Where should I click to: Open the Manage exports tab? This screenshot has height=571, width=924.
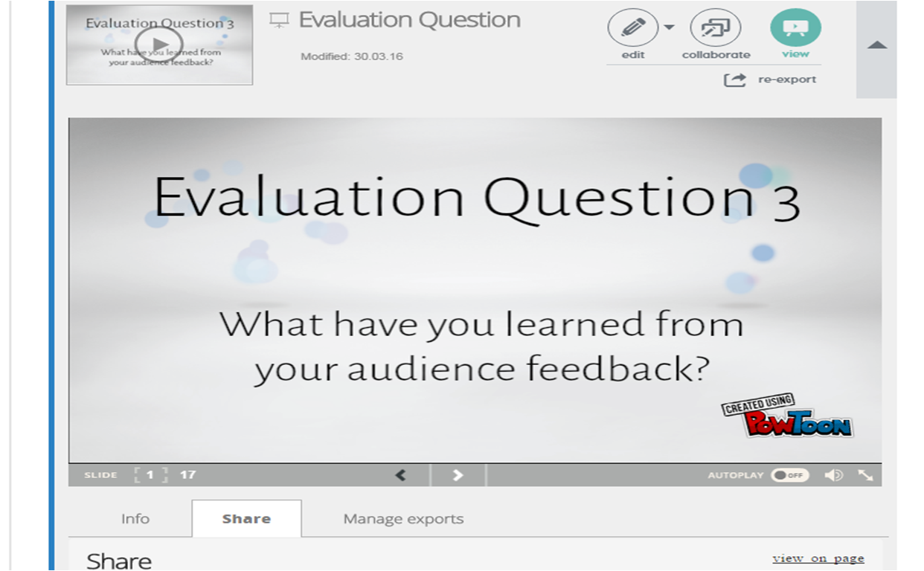click(403, 519)
